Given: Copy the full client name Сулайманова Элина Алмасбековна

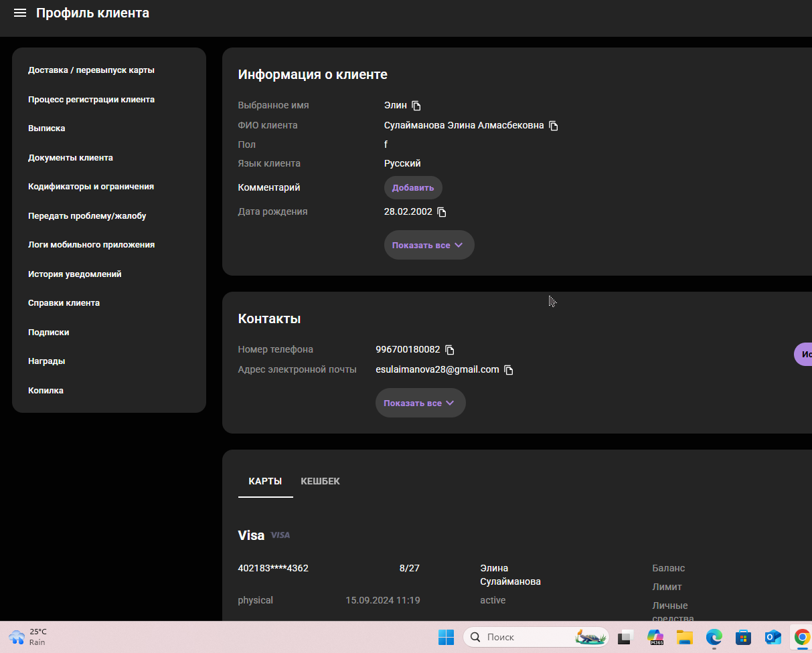Looking at the screenshot, I should [554, 126].
